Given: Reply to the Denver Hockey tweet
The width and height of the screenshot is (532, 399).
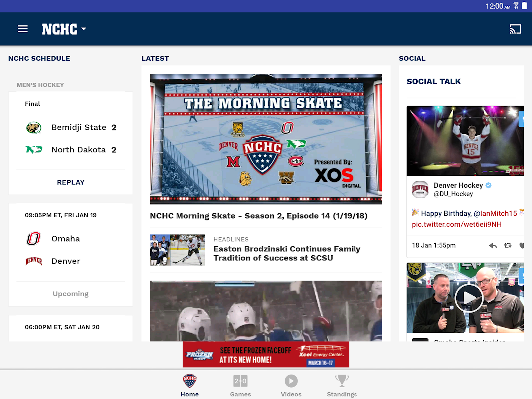Looking at the screenshot, I should point(493,246).
